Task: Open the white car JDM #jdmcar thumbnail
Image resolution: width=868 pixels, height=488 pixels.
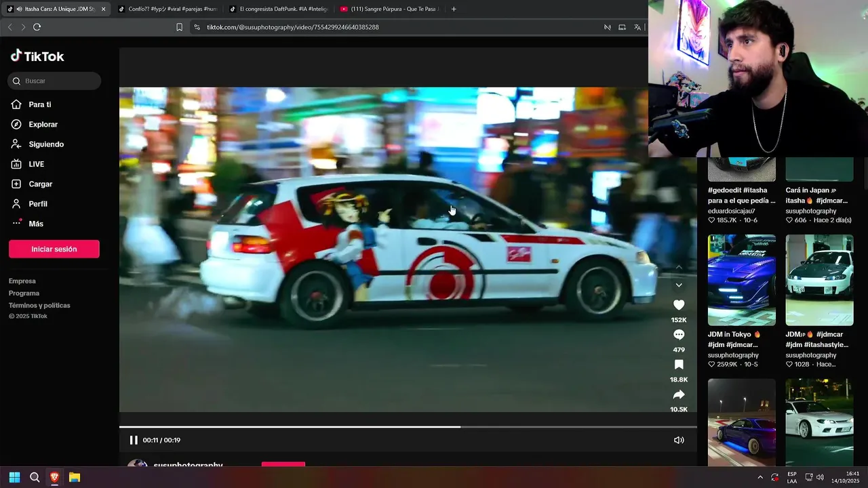Action: click(x=819, y=280)
